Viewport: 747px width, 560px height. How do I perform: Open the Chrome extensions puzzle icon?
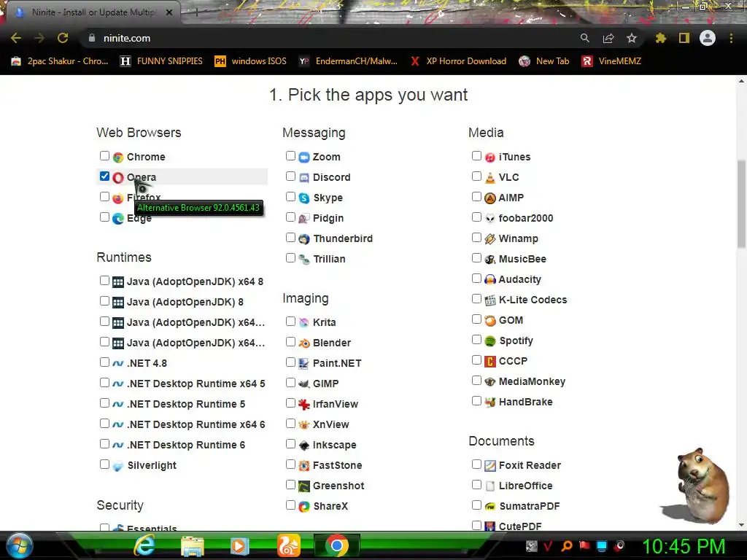pos(660,38)
